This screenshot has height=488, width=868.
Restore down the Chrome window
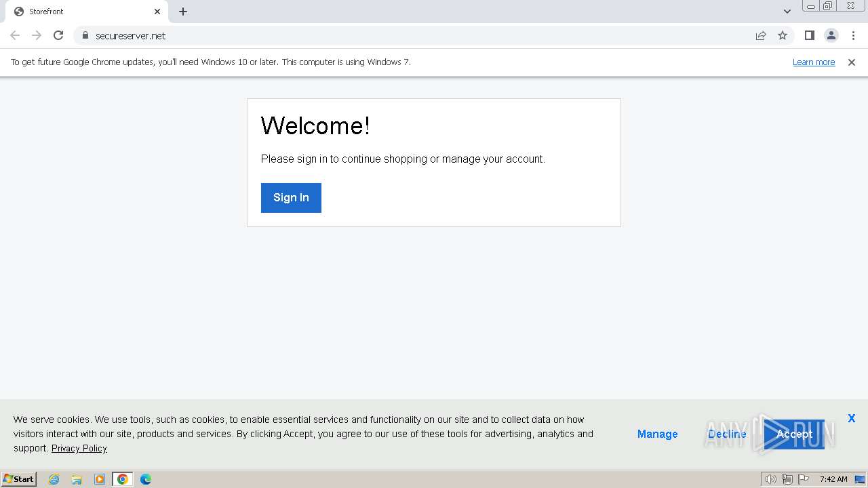pos(828,6)
